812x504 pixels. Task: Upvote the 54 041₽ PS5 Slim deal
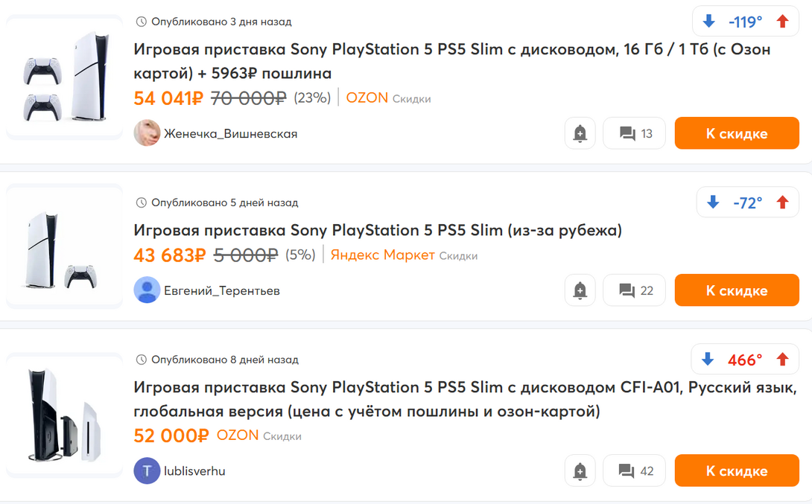(782, 22)
